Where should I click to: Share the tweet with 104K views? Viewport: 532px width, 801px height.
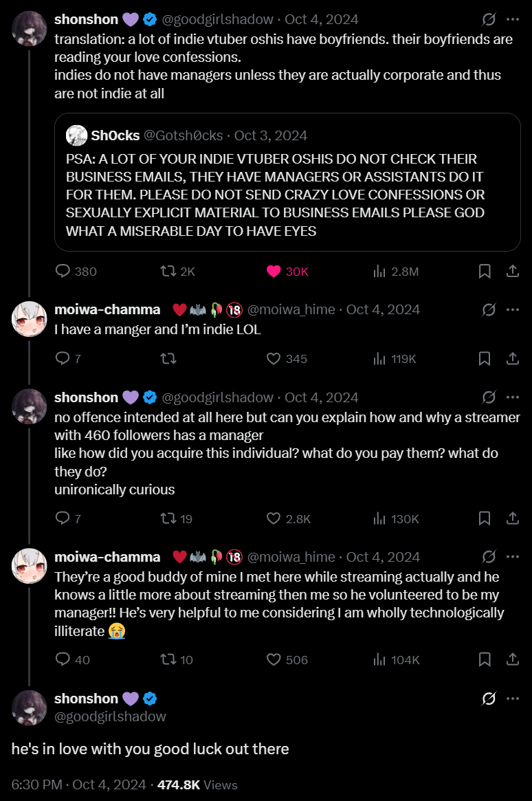512,659
